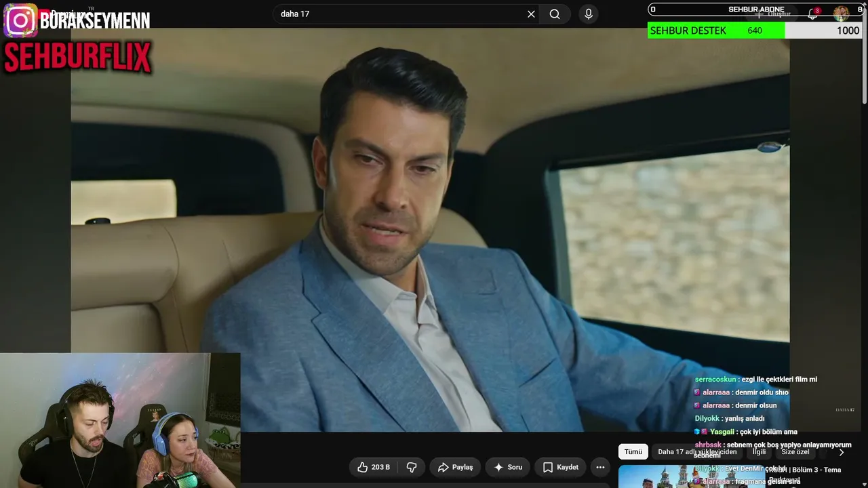The width and height of the screenshot is (868, 488).
Task: Open the Soru ask feature
Action: click(x=507, y=467)
